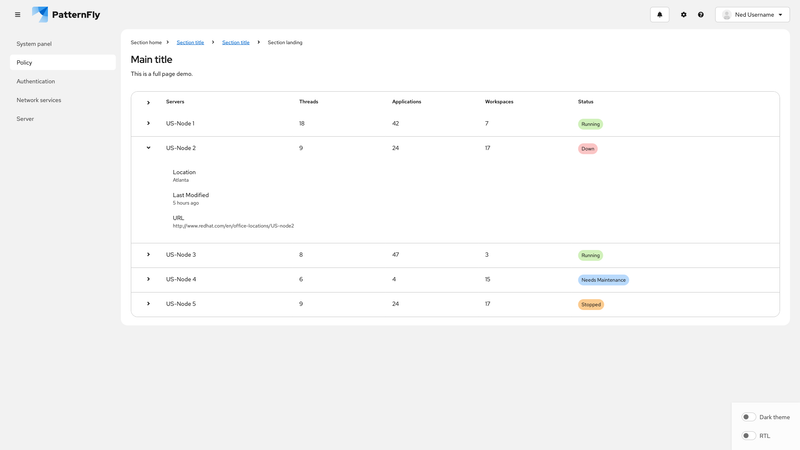Image resolution: width=800 pixels, height=450 pixels.
Task: Toggle the Dark theme switch
Action: pyautogui.click(x=748, y=417)
